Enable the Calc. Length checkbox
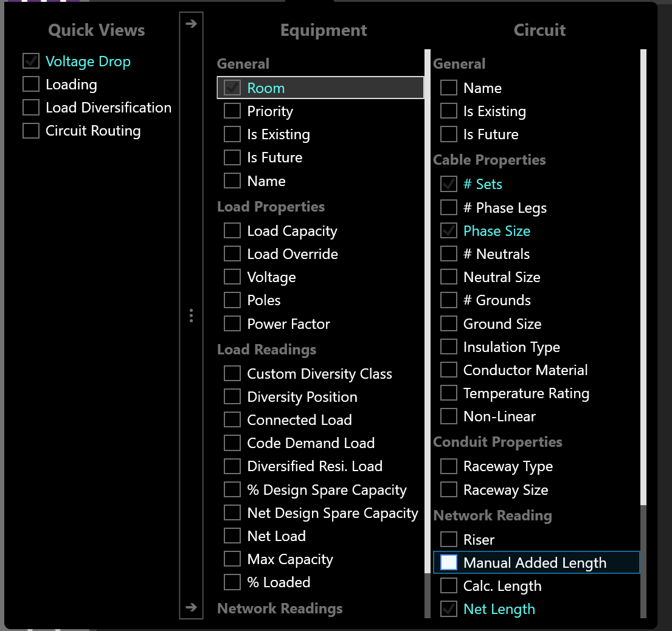The image size is (672, 631). (x=449, y=586)
